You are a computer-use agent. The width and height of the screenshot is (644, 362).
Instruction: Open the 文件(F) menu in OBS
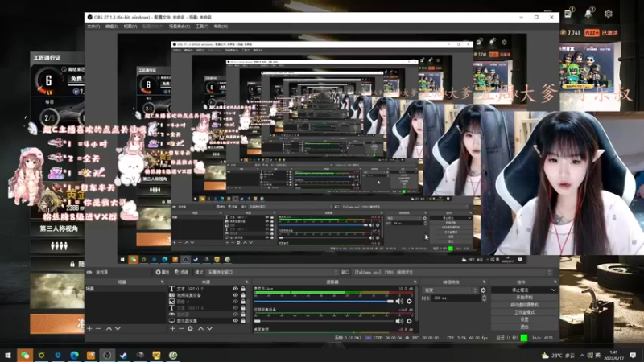93,27
